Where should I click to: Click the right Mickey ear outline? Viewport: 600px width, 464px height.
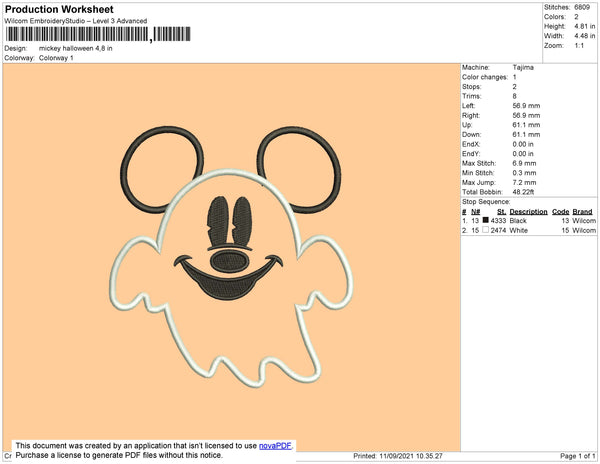(x=299, y=169)
